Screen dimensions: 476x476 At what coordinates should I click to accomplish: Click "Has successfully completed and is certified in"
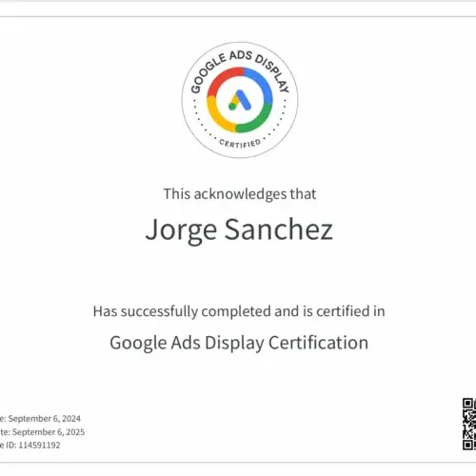pyautogui.click(x=239, y=311)
